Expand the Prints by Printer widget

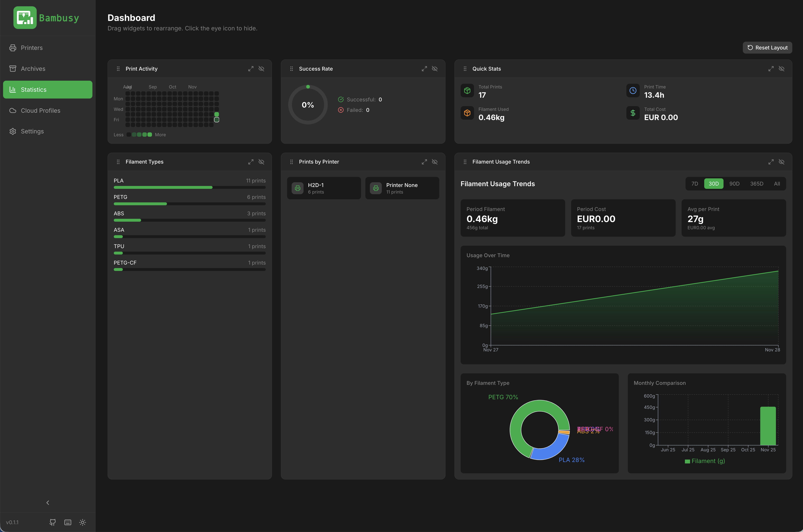tap(424, 162)
